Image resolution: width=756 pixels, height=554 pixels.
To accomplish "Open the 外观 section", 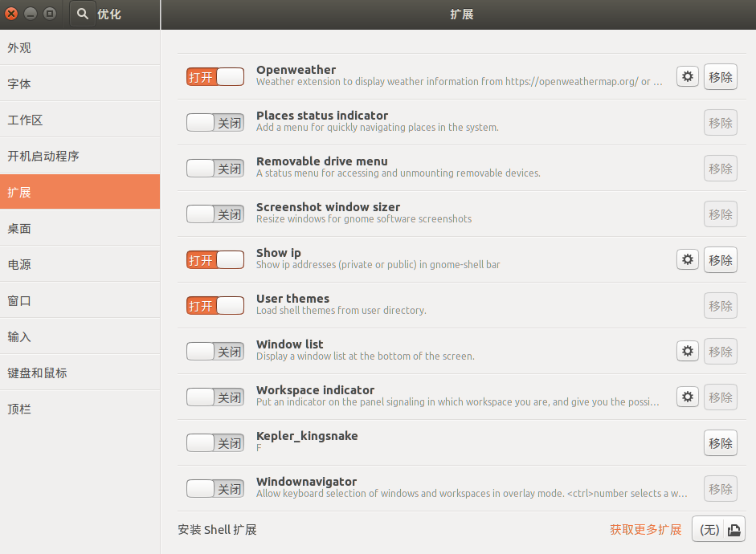I will pyautogui.click(x=80, y=47).
